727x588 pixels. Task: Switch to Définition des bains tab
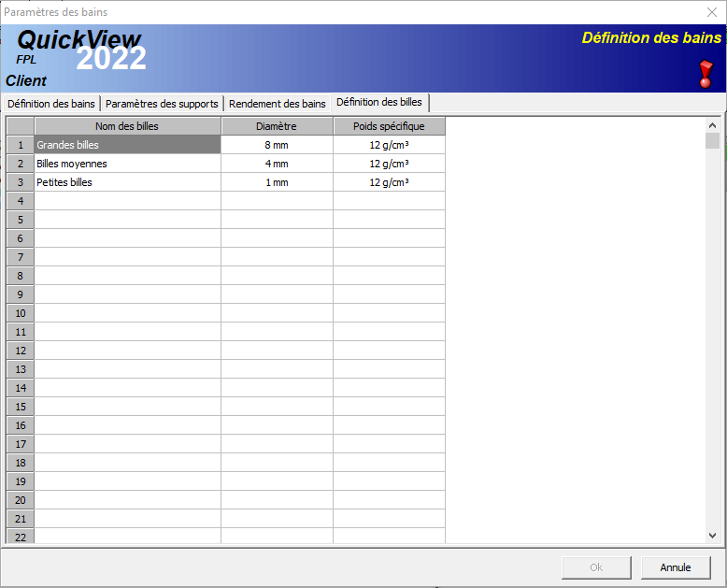pyautogui.click(x=51, y=104)
